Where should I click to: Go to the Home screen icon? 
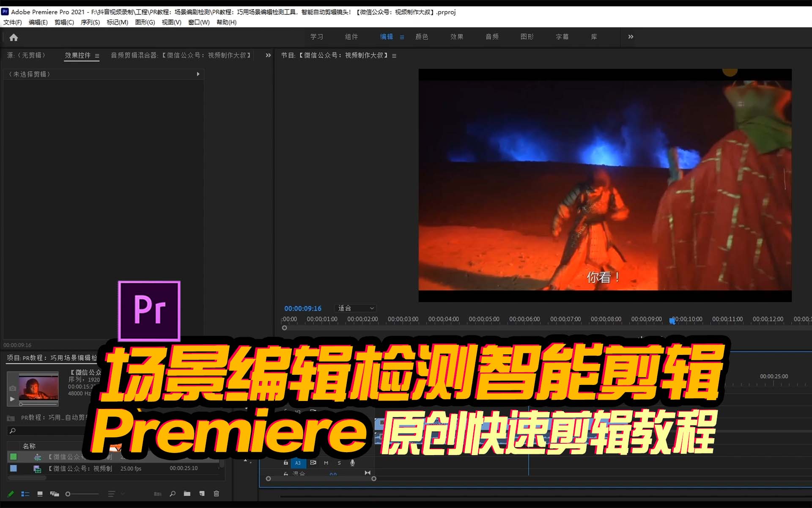pos(14,38)
